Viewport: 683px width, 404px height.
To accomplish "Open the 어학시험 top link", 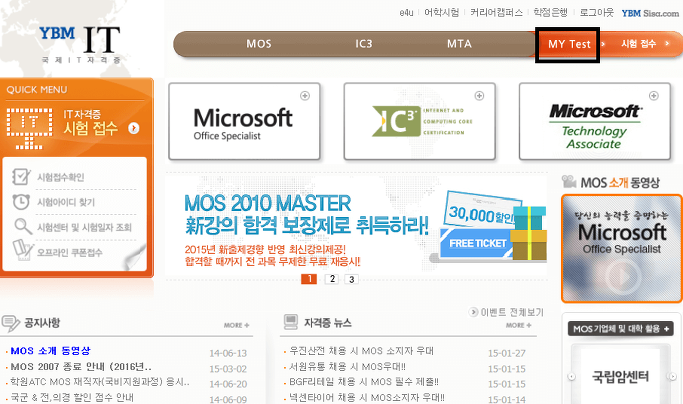I will (x=442, y=13).
